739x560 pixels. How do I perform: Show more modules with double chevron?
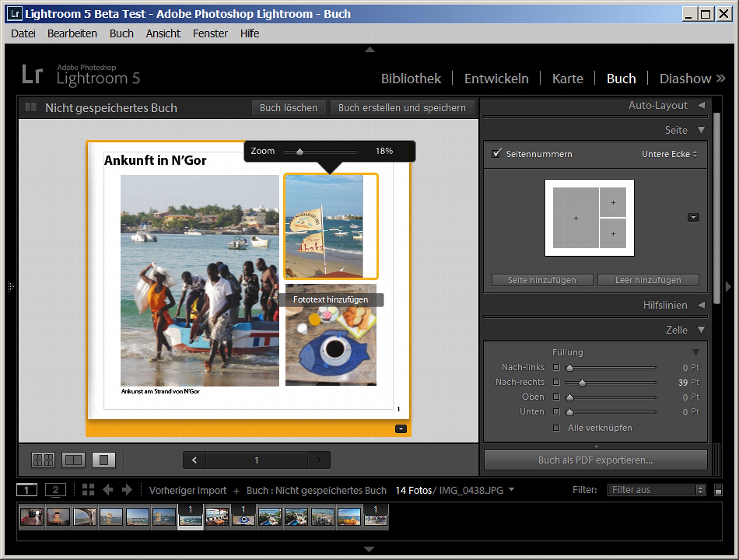(x=721, y=78)
